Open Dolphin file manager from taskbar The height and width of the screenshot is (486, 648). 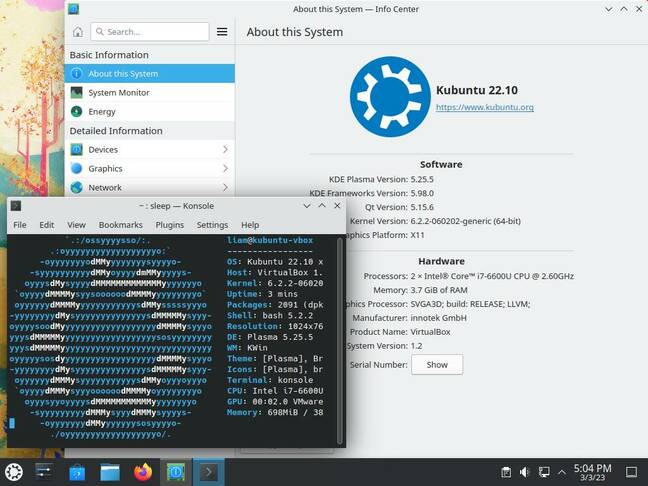(110, 472)
